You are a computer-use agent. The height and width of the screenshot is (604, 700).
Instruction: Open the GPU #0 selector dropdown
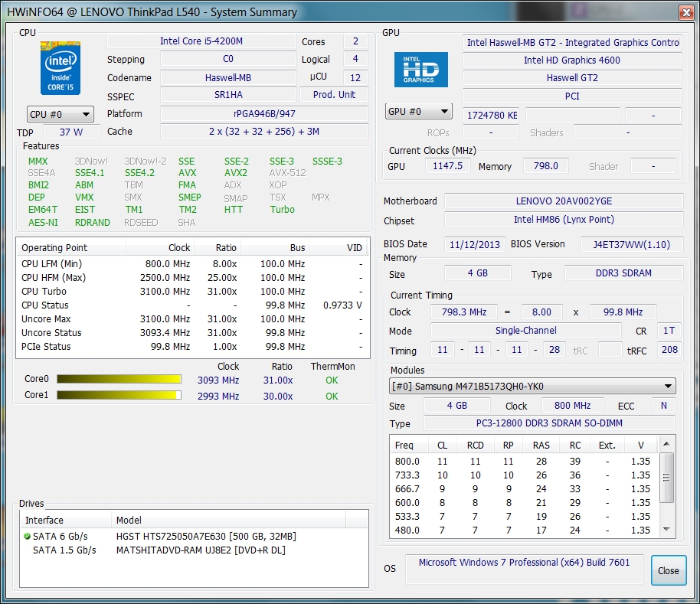coord(418,112)
